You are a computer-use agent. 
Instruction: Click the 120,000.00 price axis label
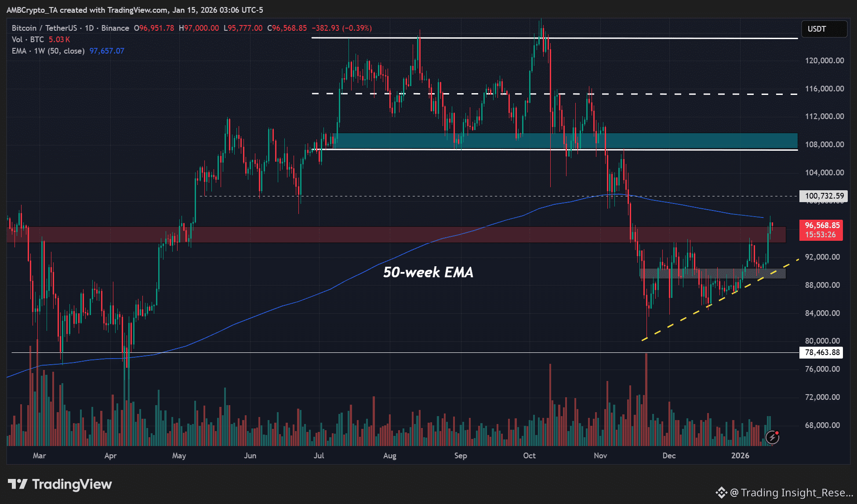(x=824, y=61)
